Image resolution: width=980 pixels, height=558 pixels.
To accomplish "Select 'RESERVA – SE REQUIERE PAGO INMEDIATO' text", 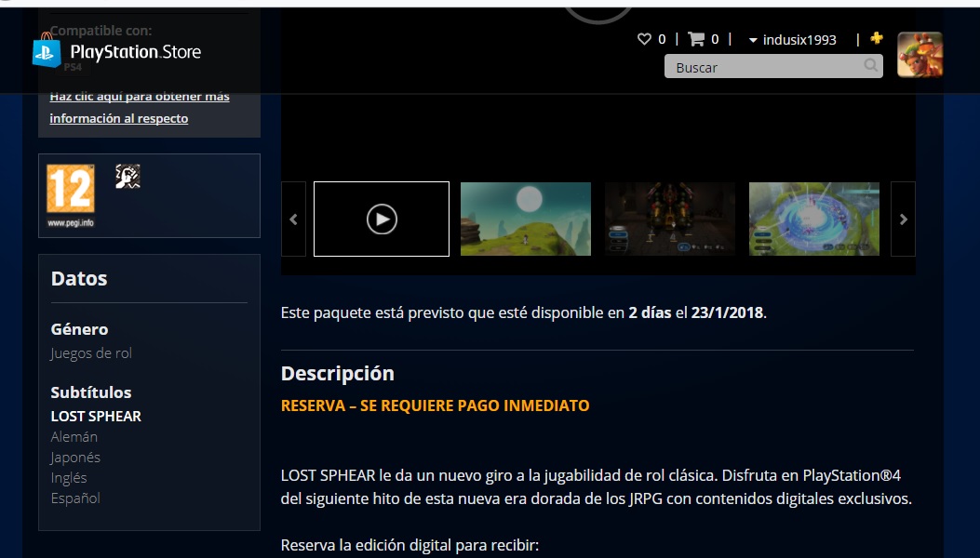I will pyautogui.click(x=435, y=405).
